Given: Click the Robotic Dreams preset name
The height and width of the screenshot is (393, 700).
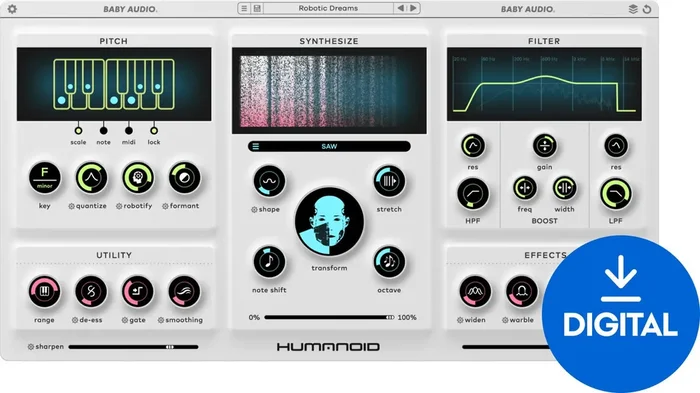Looking at the screenshot, I should tap(328, 8).
